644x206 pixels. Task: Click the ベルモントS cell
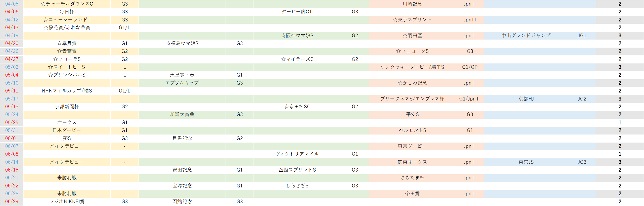412,130
